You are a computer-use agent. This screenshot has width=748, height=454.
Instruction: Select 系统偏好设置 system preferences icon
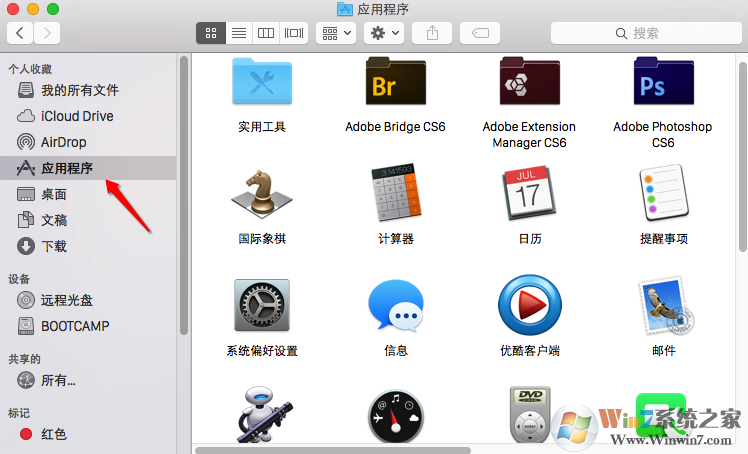tap(262, 305)
